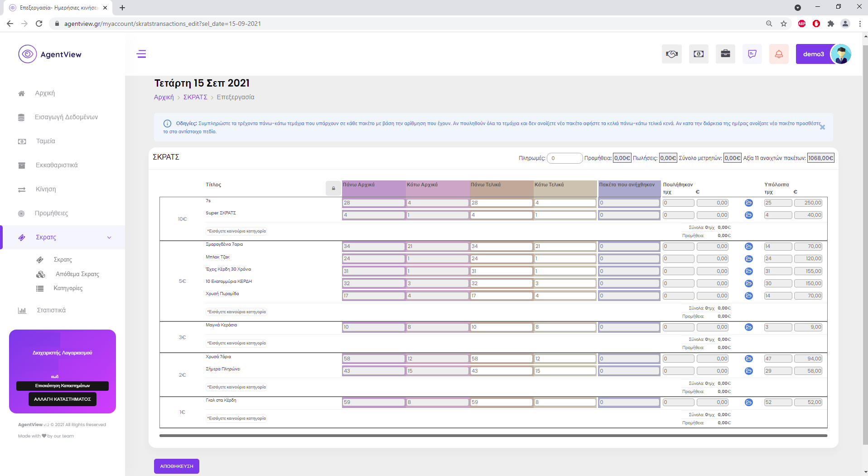
Task: Focus the Πληρωμές input field
Action: [564, 158]
